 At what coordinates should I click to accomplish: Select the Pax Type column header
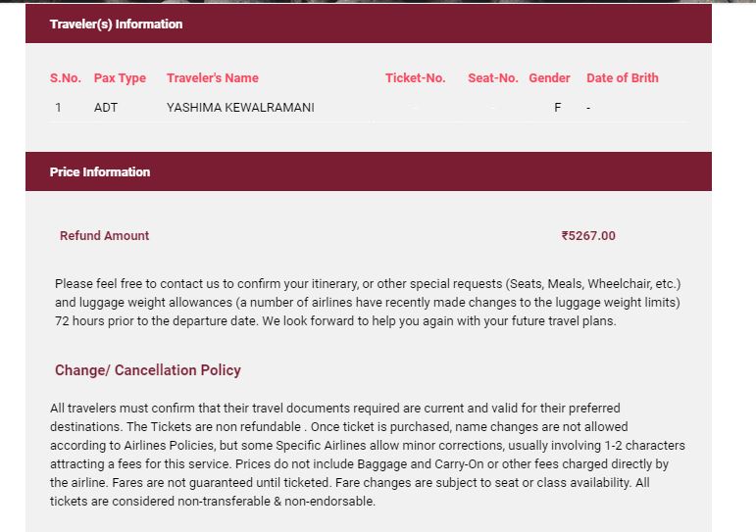pos(120,78)
